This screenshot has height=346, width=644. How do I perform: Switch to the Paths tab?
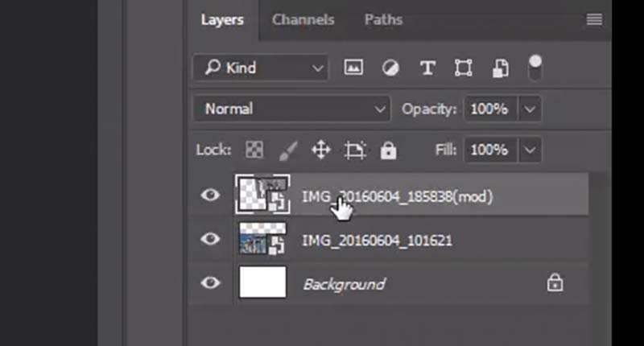pyautogui.click(x=384, y=19)
